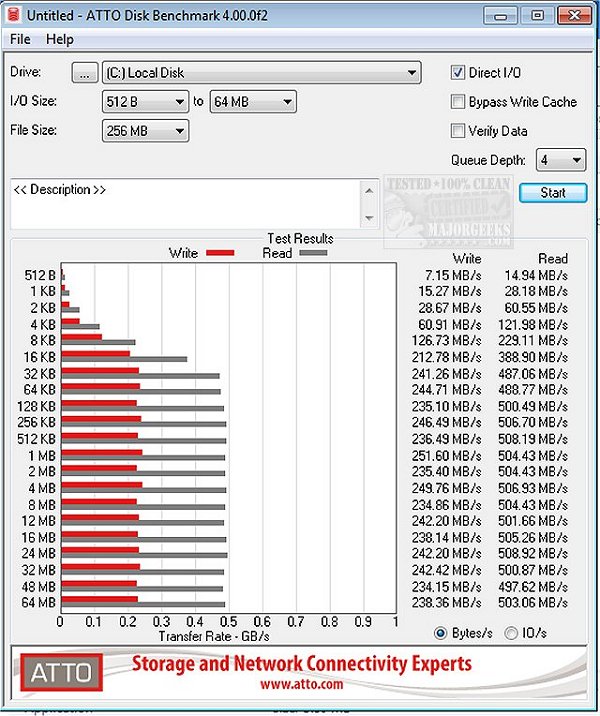This screenshot has height=716, width=600.
Task: Click the 238.36 MB/s write value
Action: click(446, 603)
